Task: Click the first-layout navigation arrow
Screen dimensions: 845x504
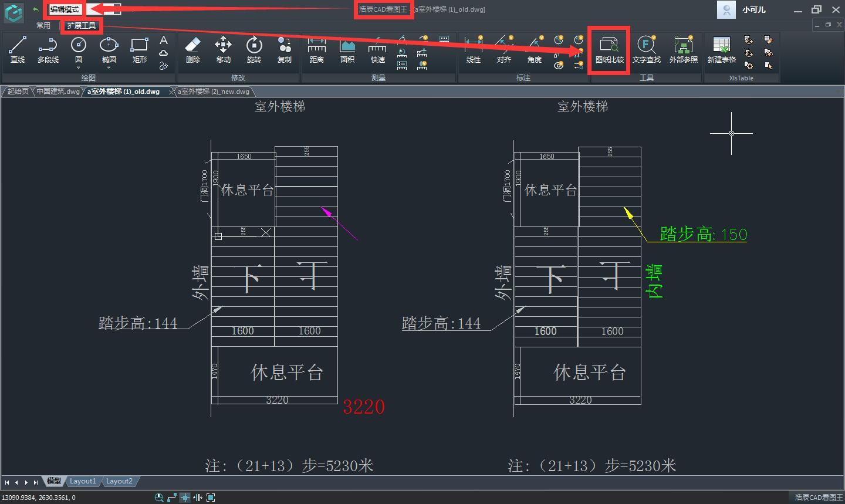Action: coord(7,482)
